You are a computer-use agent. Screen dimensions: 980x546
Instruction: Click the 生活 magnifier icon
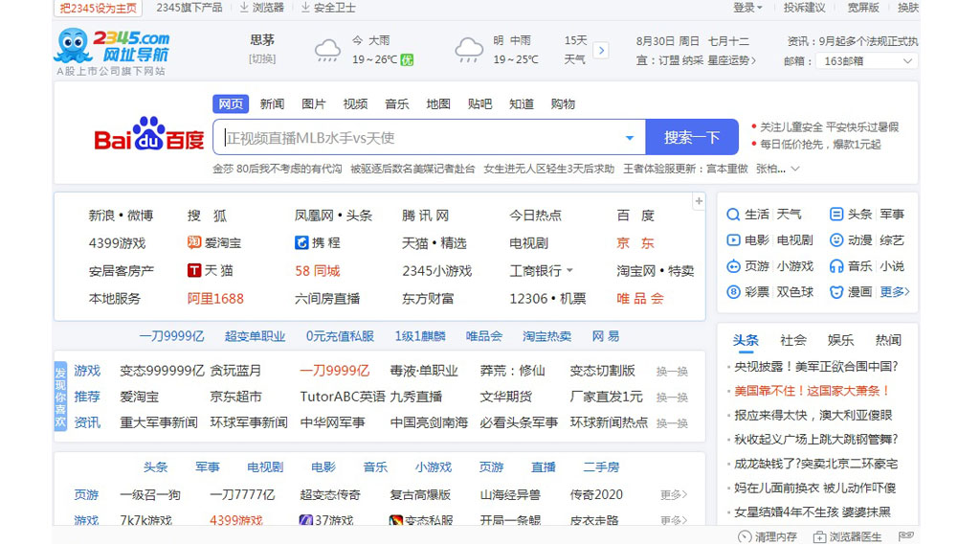[x=733, y=215]
